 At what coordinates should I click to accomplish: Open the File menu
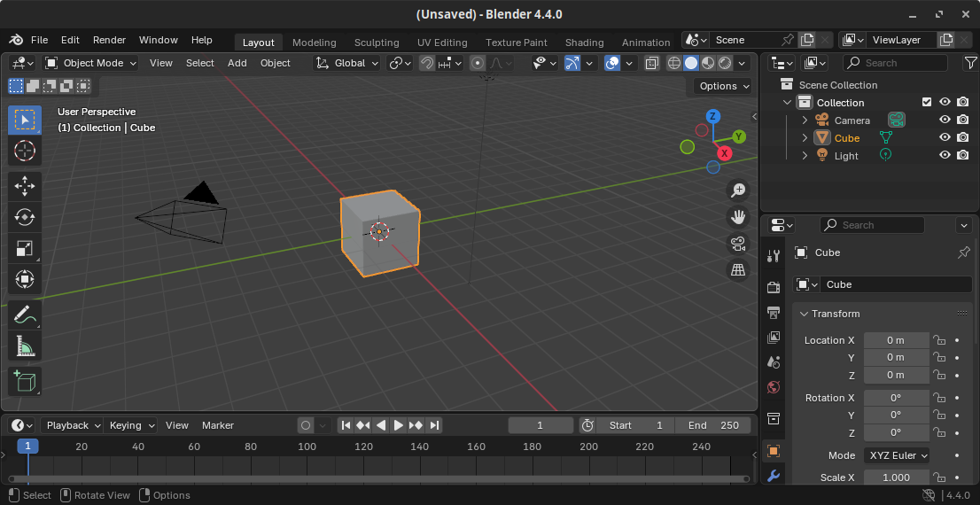click(x=39, y=40)
